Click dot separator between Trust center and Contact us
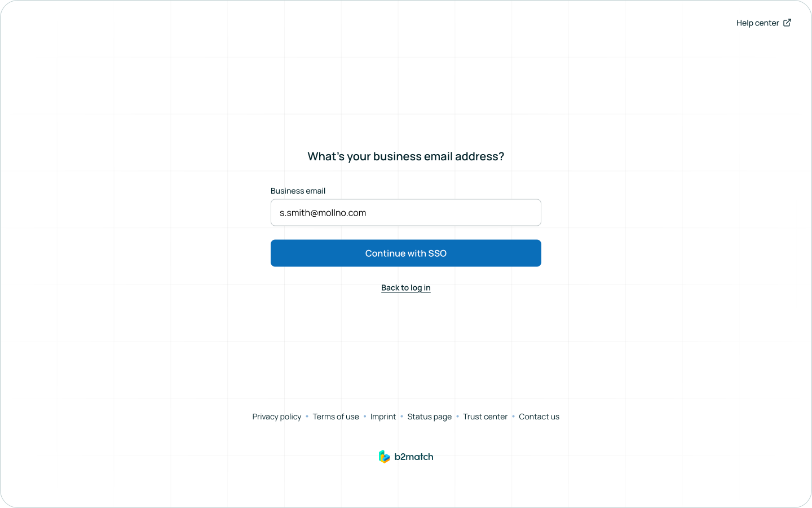Viewport: 812px width, 508px height. coord(513,417)
